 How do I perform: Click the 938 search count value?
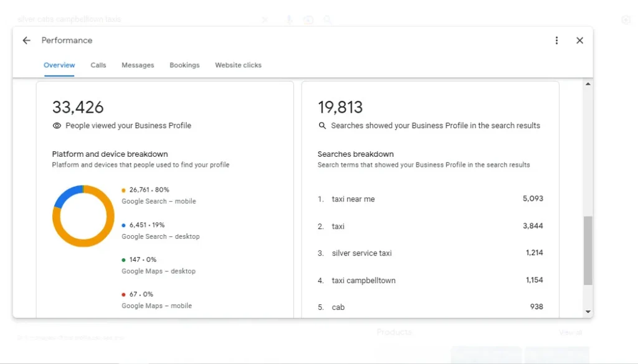536,307
